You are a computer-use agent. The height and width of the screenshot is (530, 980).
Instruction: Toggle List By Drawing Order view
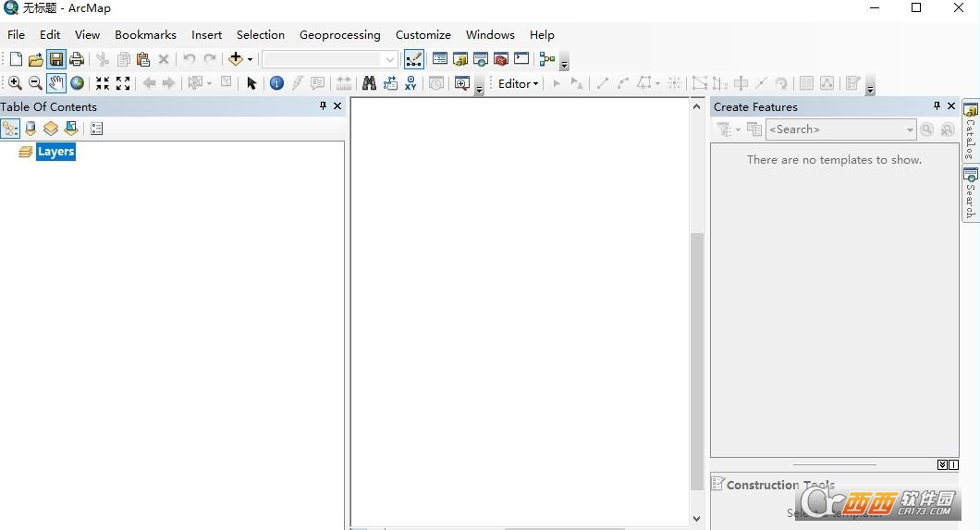point(10,129)
